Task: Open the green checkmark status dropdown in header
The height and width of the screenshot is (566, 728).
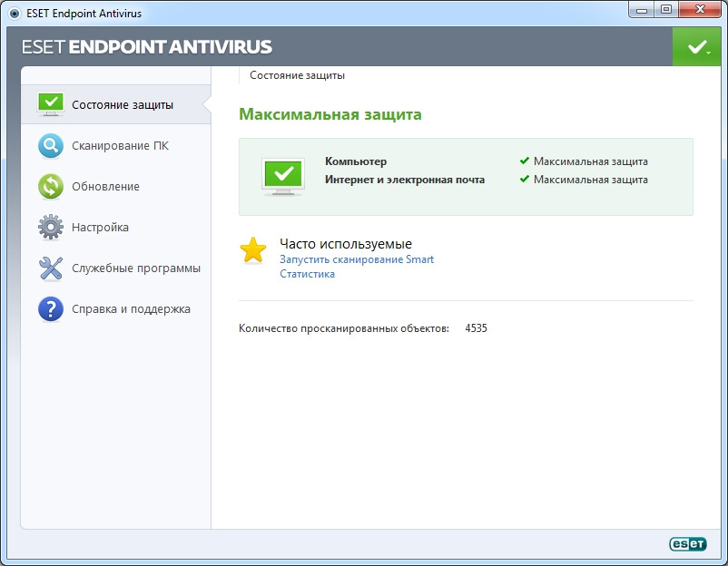Action: point(696,46)
